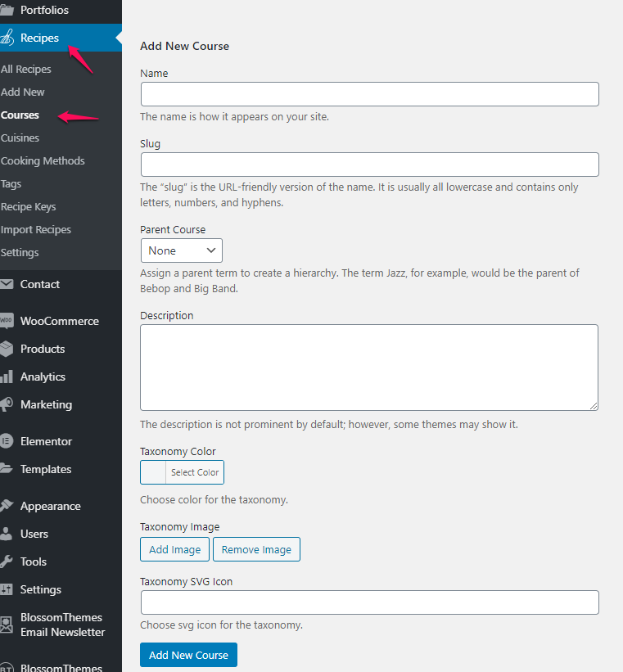Open WooCommerce via its Woo icon

7,321
